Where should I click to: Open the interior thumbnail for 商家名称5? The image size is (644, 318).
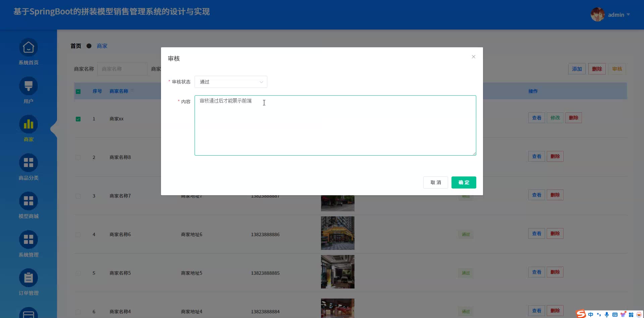[x=338, y=272]
